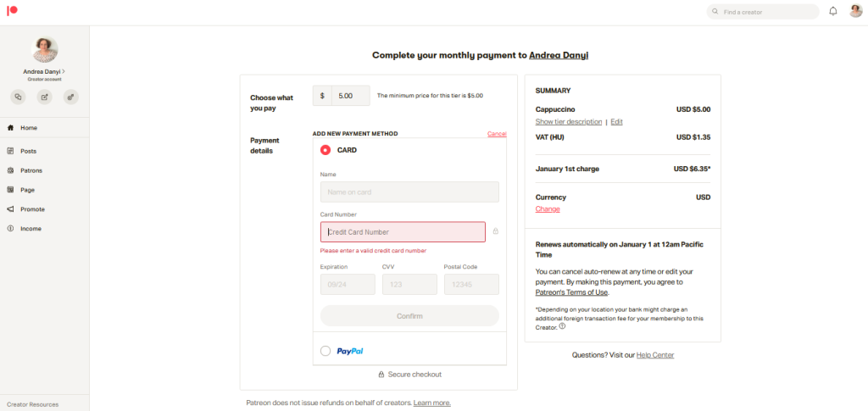Open Patreon's Terms of Use link
Viewport: 868px width, 411px height.
click(x=572, y=292)
